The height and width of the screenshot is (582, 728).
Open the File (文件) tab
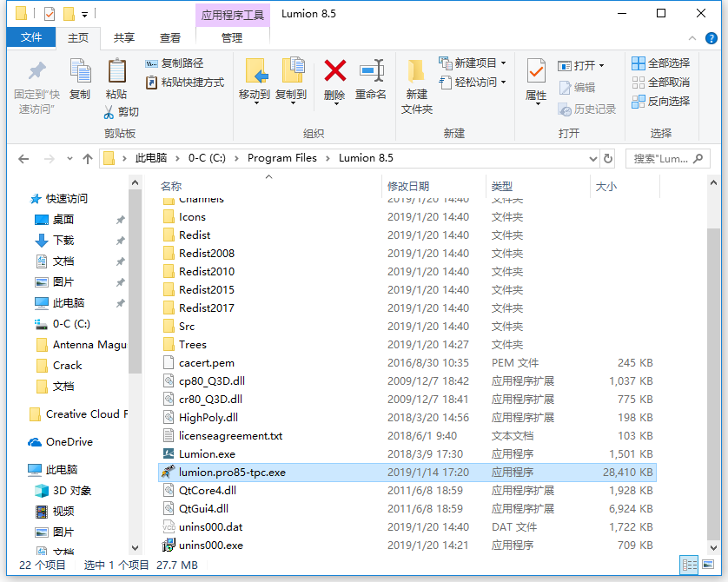click(31, 37)
